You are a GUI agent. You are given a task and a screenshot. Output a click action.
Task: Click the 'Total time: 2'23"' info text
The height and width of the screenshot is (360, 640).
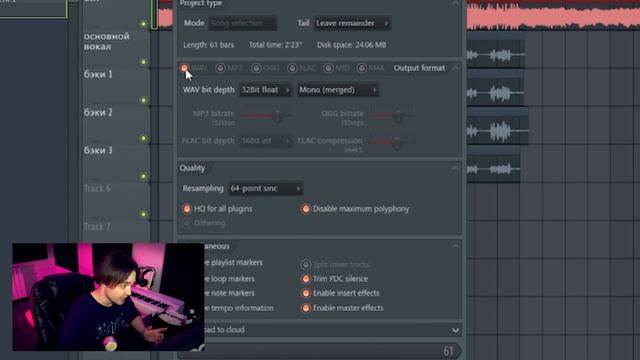276,45
